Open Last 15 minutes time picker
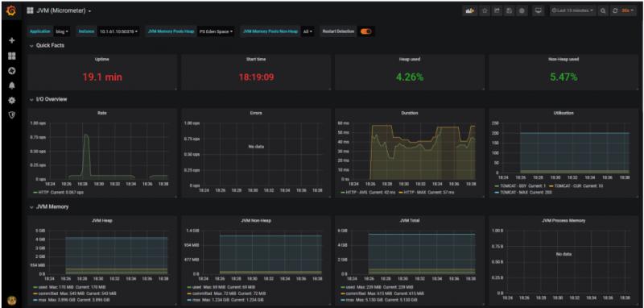The width and height of the screenshot is (644, 308). click(x=573, y=11)
